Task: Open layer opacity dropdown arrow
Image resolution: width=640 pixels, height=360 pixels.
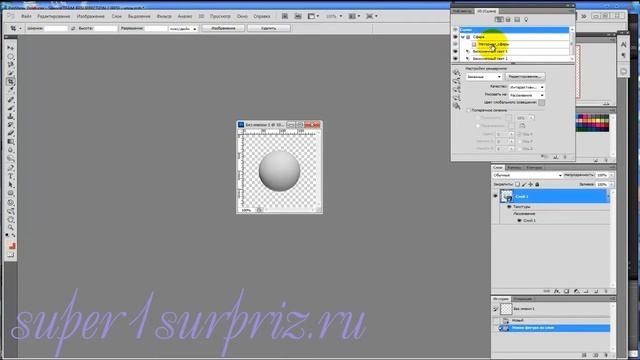Action: click(x=611, y=175)
